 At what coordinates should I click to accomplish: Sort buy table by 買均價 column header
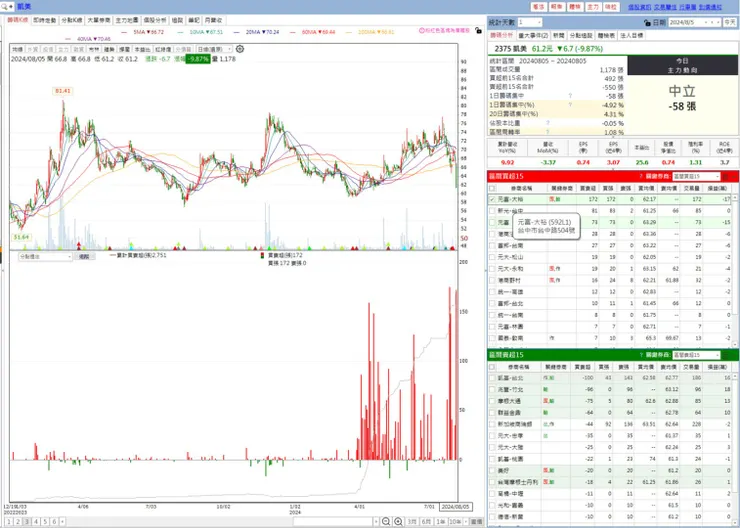[x=645, y=188]
